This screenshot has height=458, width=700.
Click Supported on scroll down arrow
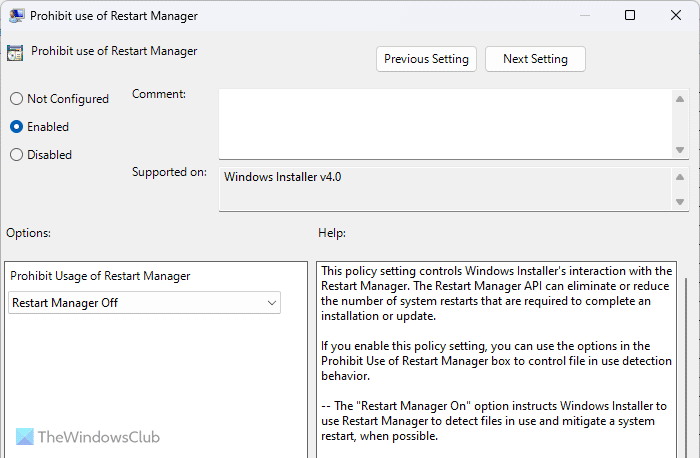(680, 203)
